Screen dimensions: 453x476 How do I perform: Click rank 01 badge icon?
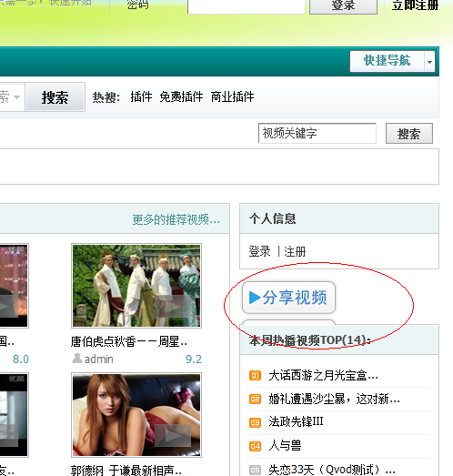click(x=256, y=376)
